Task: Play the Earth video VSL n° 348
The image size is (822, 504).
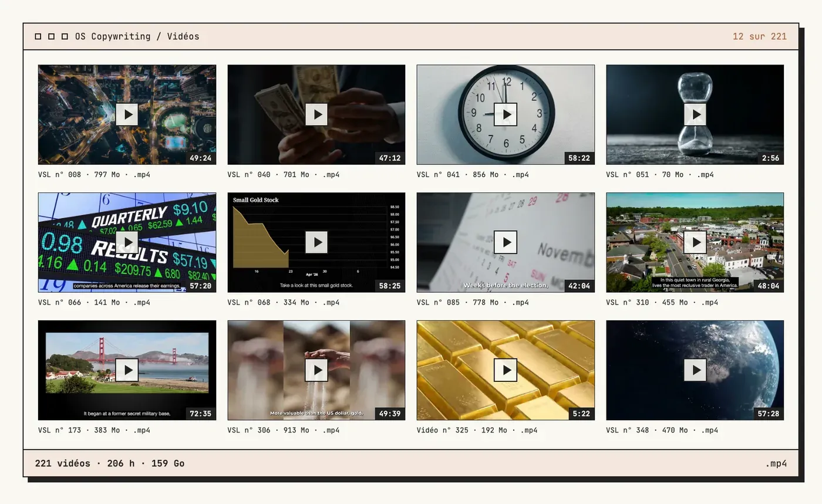Action: 695,370
